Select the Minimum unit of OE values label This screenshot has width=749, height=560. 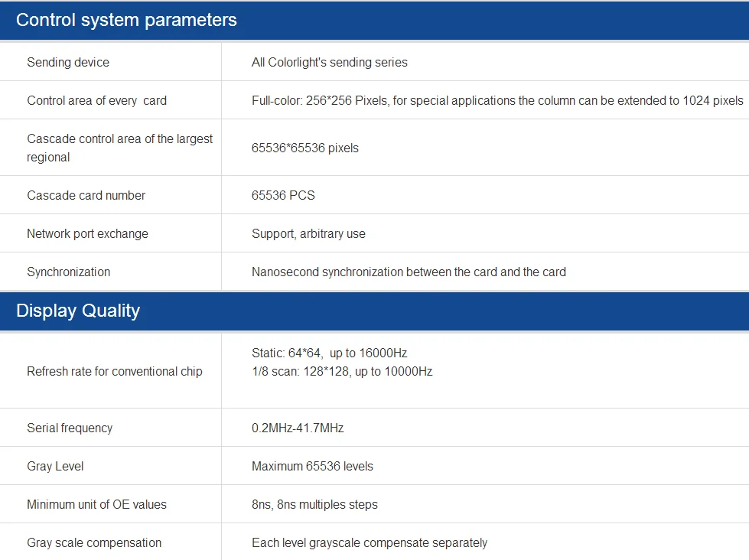click(96, 505)
